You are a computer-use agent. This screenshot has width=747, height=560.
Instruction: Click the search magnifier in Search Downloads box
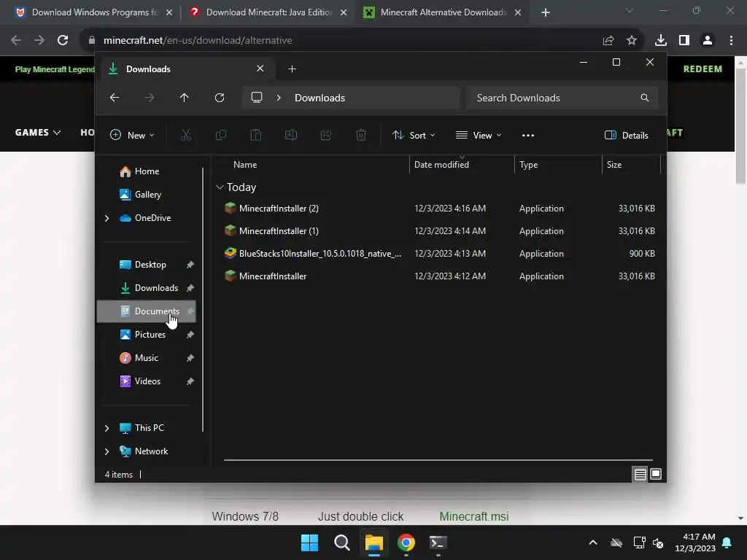645,98
